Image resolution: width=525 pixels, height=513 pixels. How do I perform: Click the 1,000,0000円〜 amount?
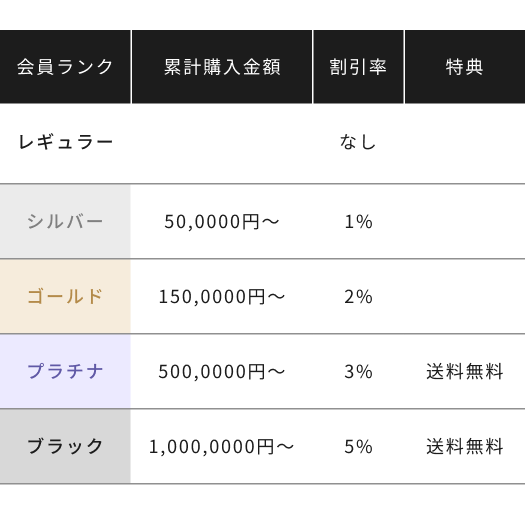pyautogui.click(x=221, y=447)
